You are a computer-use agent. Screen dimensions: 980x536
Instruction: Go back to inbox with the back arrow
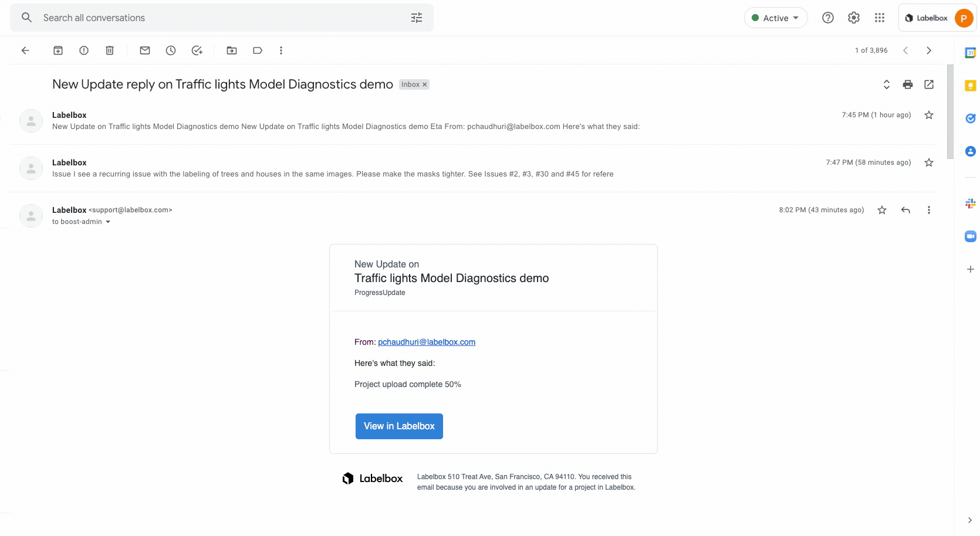pos(25,50)
